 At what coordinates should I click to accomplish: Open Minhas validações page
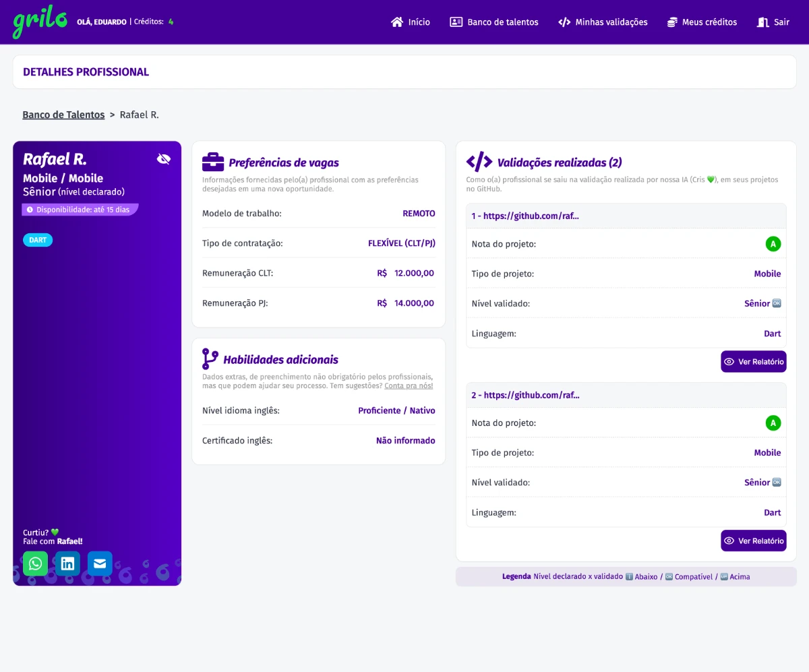click(x=603, y=22)
